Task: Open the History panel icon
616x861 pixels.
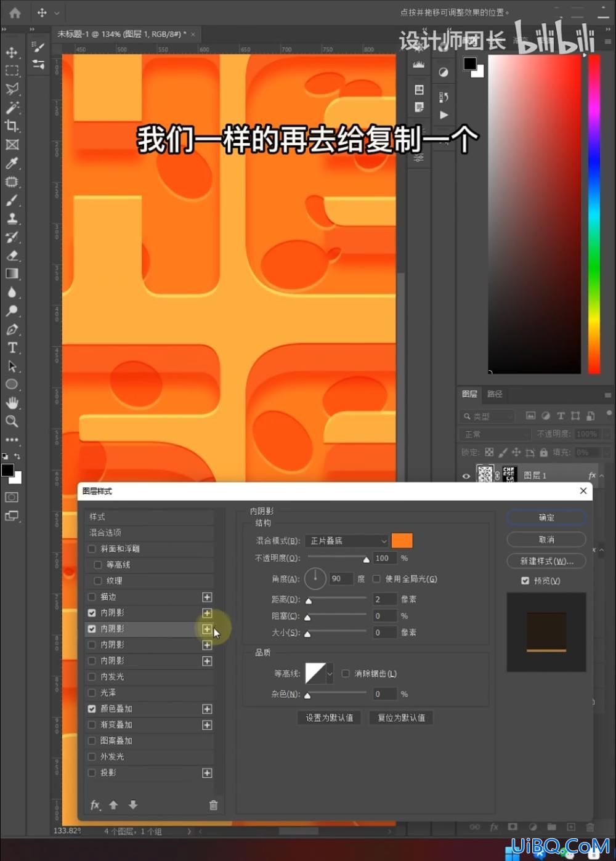Action: [444, 97]
